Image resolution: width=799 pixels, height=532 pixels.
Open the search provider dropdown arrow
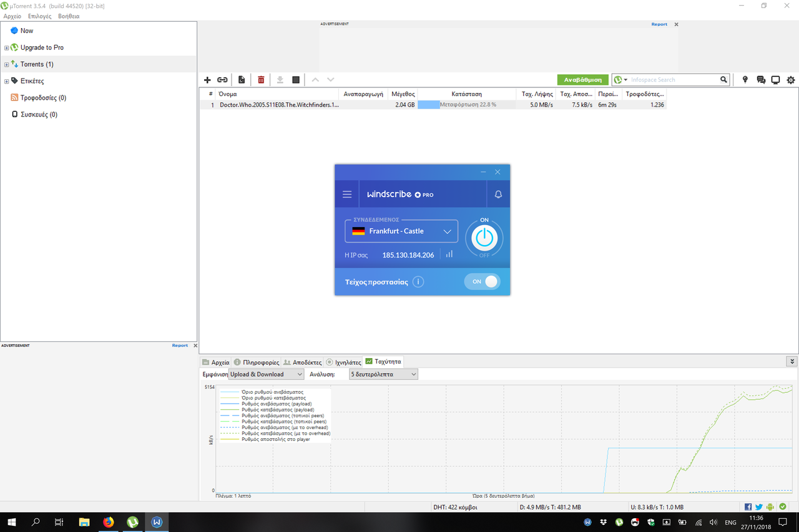(x=625, y=80)
